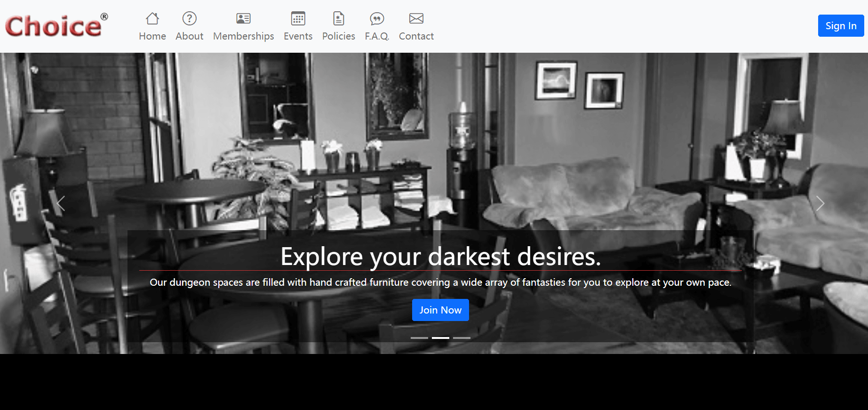Open the About question mark icon
Viewport: 868px width, 410px height.
pos(189,18)
